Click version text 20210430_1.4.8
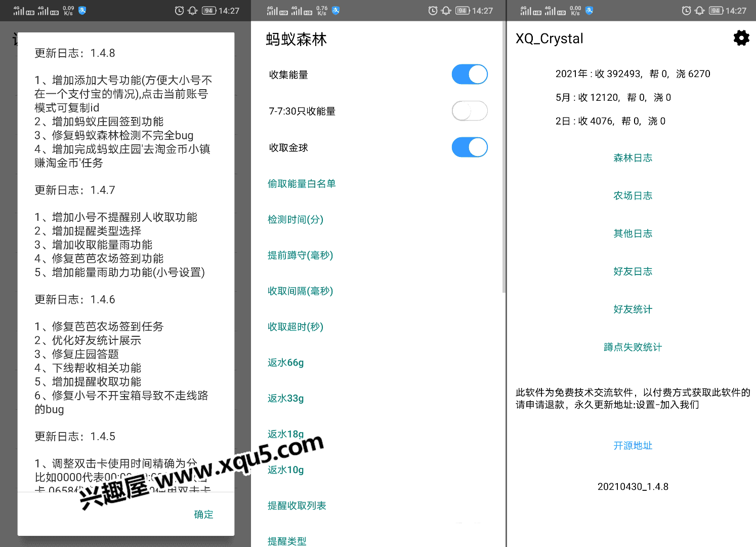This screenshot has height=547, width=756. [633, 487]
